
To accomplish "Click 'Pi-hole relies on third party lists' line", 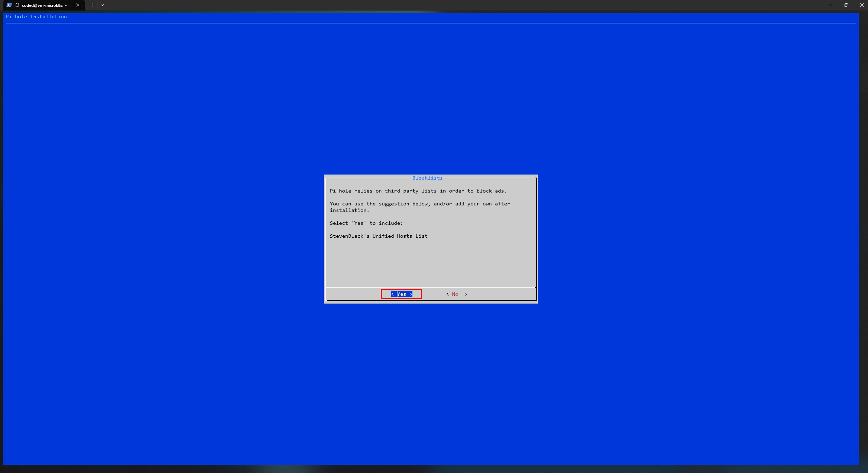I will click(x=418, y=191).
